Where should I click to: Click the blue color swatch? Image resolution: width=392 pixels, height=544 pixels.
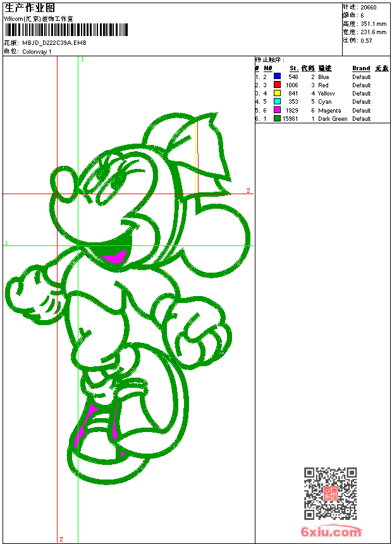(x=277, y=77)
